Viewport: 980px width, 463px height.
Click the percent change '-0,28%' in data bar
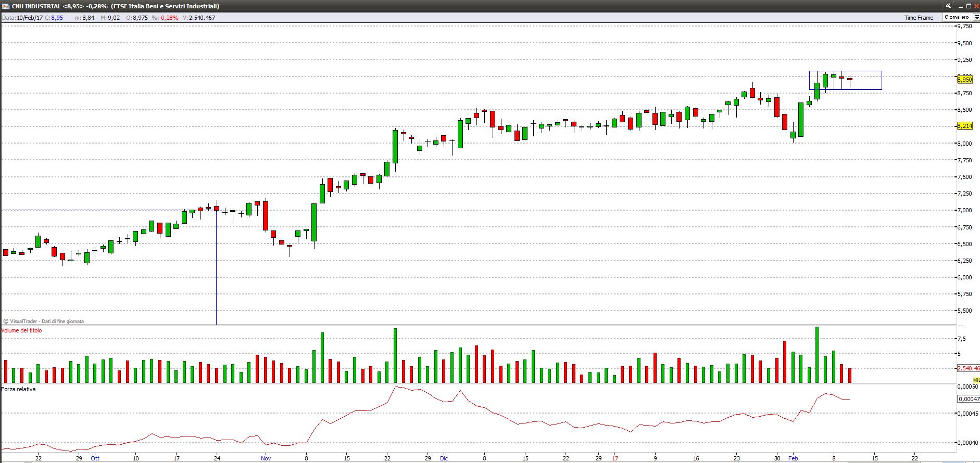click(x=169, y=18)
